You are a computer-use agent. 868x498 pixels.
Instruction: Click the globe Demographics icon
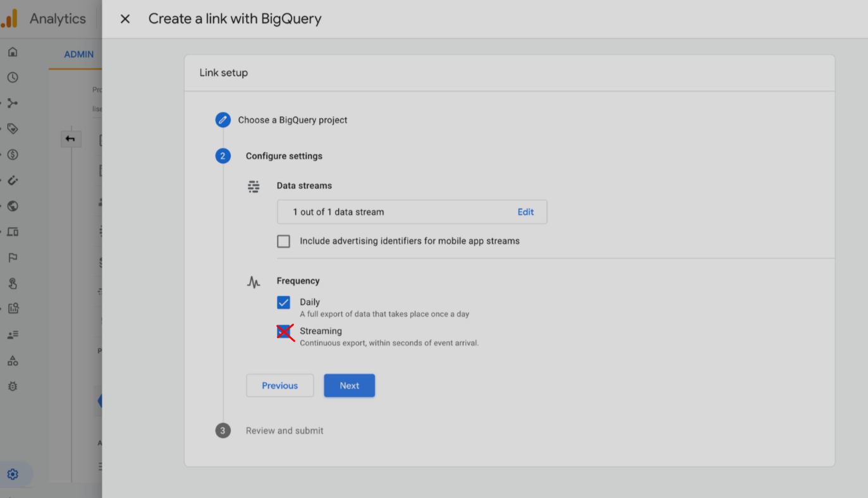coord(13,206)
